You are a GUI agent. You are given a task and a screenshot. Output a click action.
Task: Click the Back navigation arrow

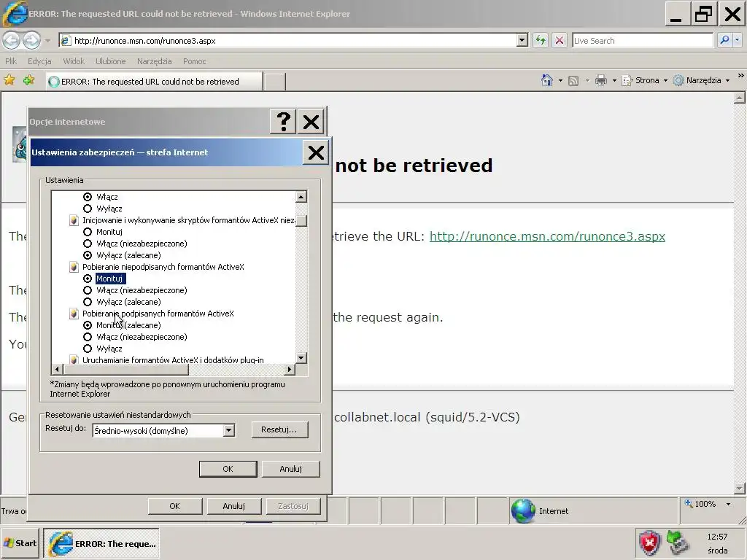(12, 41)
